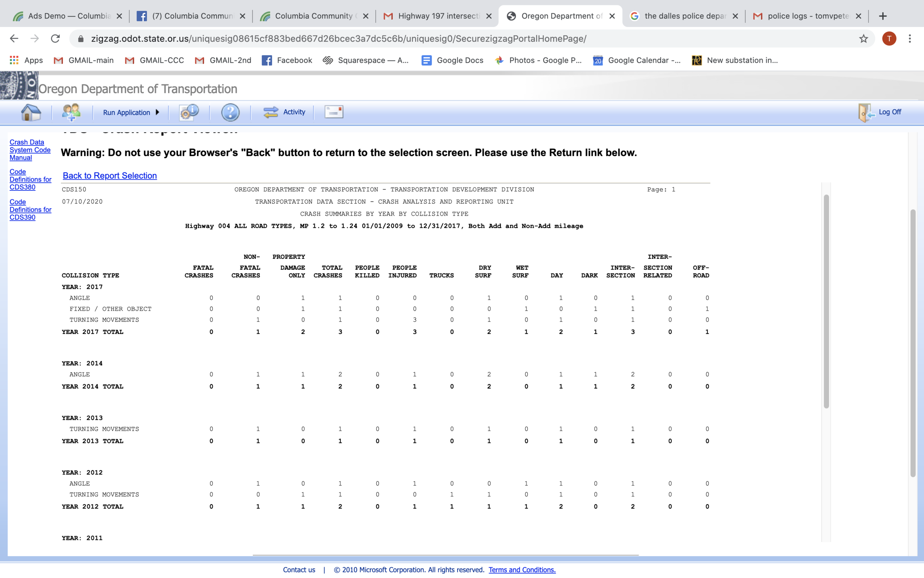The image size is (924, 578).
Task: Expand the Run Application menu
Action: coord(130,112)
